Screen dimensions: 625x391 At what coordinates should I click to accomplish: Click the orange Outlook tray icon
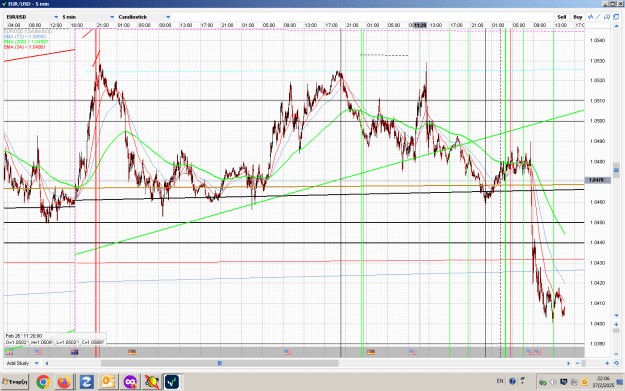(x=584, y=382)
